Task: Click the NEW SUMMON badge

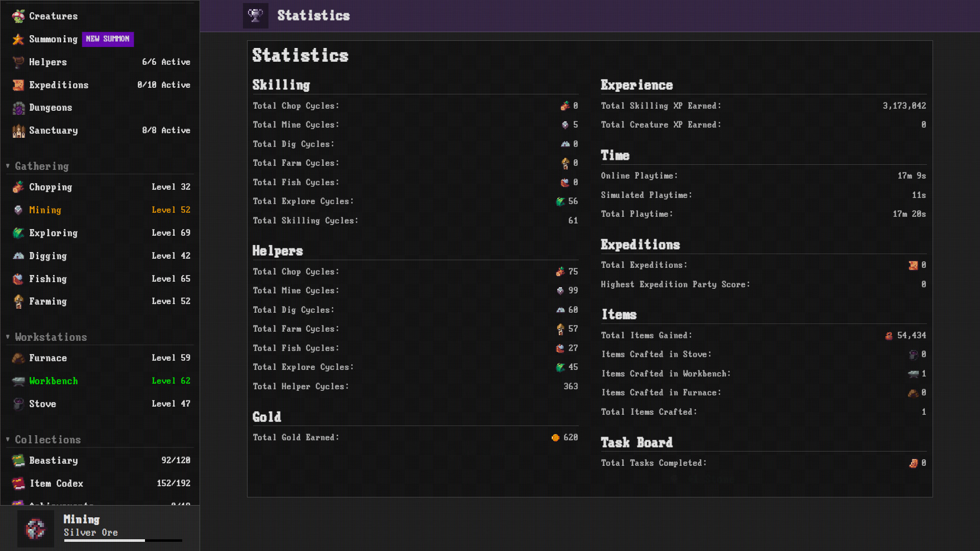Action: pyautogui.click(x=108, y=39)
